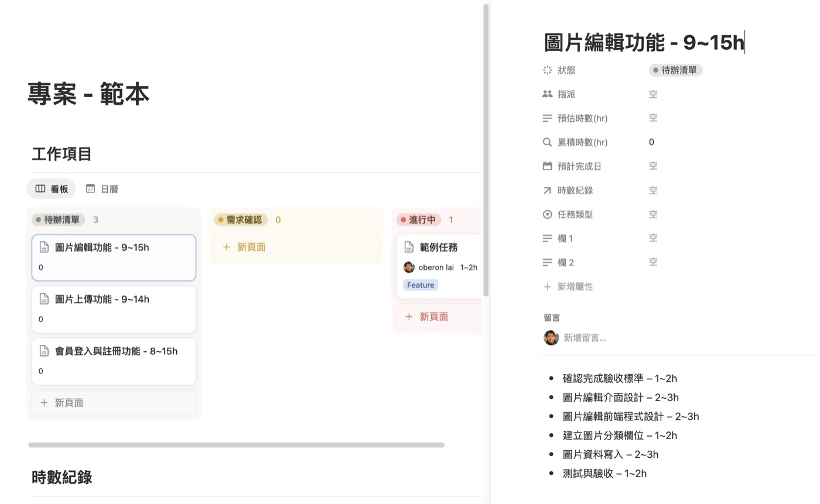The image size is (820, 504).
Task: Open empty 任務類型 value selector
Action: tap(653, 214)
